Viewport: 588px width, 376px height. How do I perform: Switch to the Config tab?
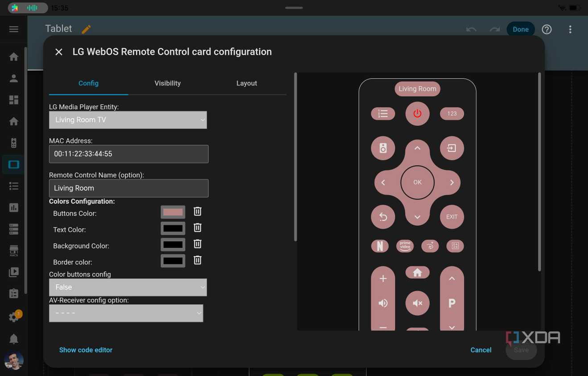tap(88, 83)
